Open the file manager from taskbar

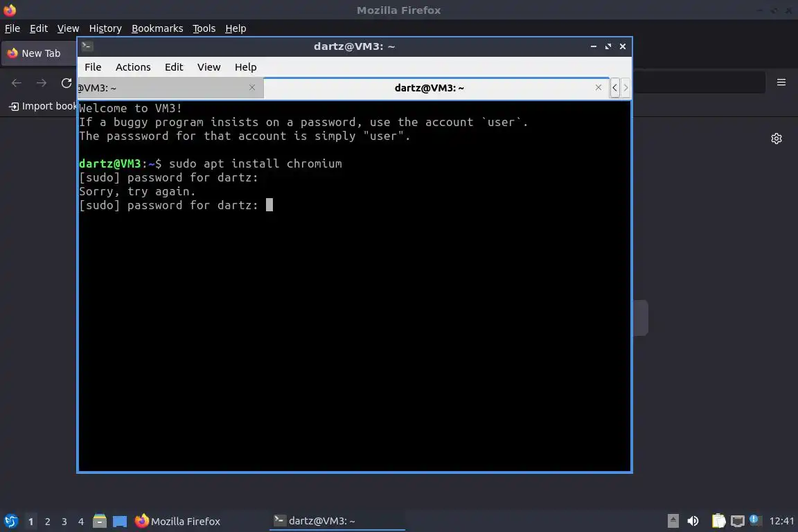[x=100, y=521]
